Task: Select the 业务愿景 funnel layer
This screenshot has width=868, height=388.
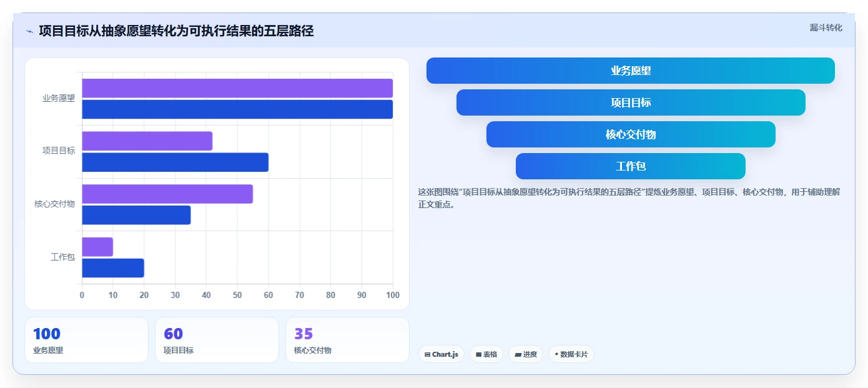Action: coord(631,71)
